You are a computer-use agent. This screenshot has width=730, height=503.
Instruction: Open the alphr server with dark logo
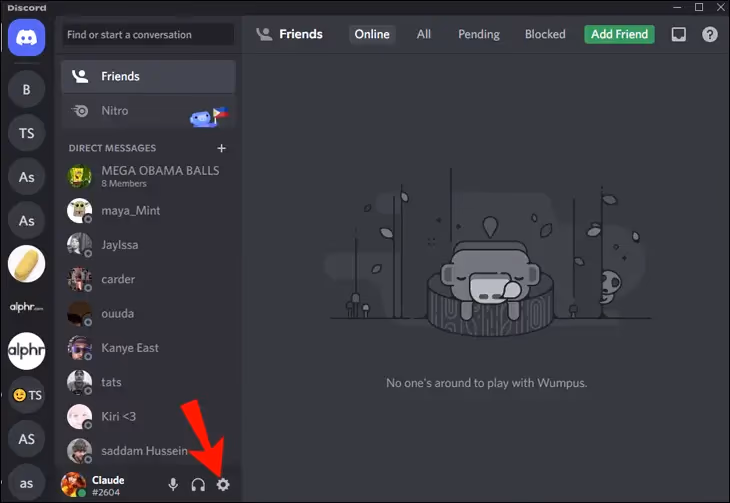[x=27, y=307]
